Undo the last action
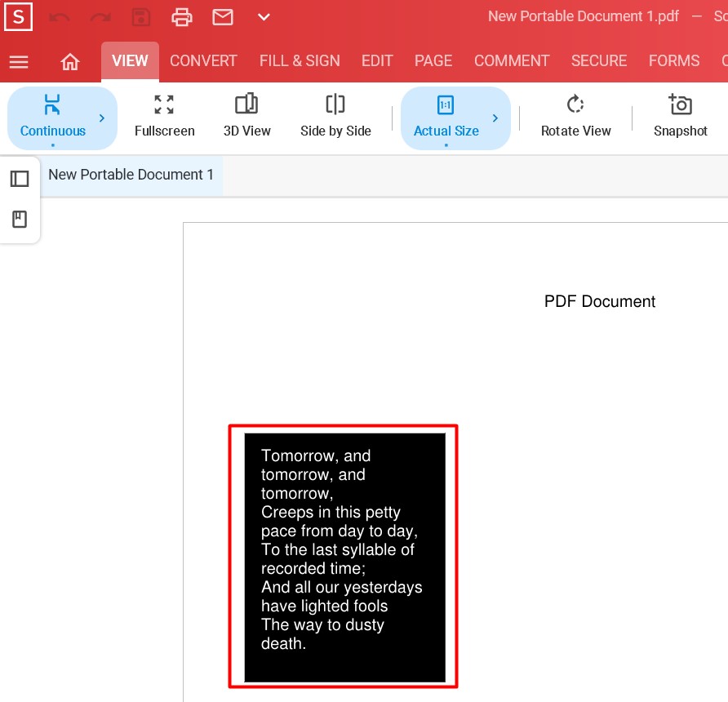The width and height of the screenshot is (728, 702). [59, 16]
